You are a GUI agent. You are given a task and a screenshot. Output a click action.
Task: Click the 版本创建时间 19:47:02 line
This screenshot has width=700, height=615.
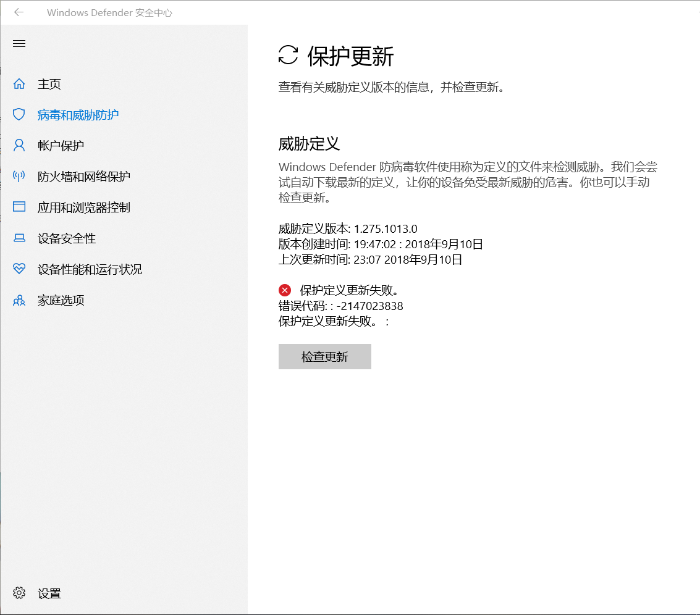[x=381, y=244]
